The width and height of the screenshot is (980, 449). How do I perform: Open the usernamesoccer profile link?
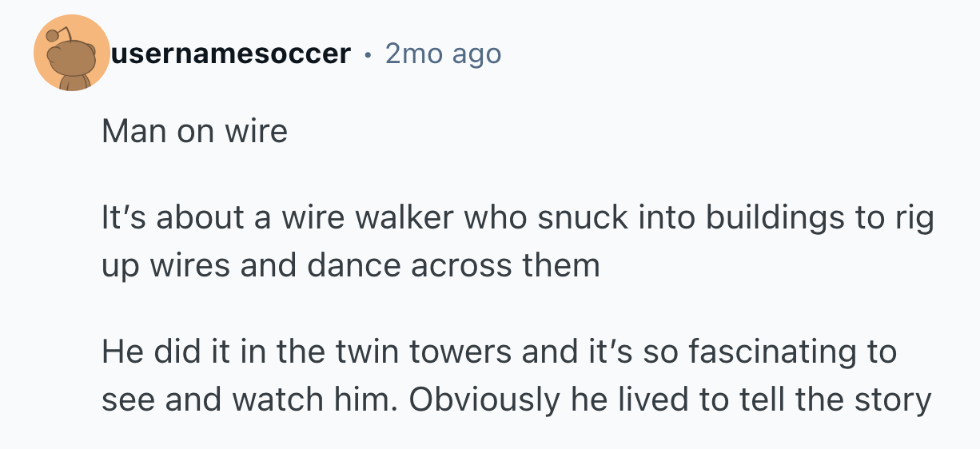231,54
